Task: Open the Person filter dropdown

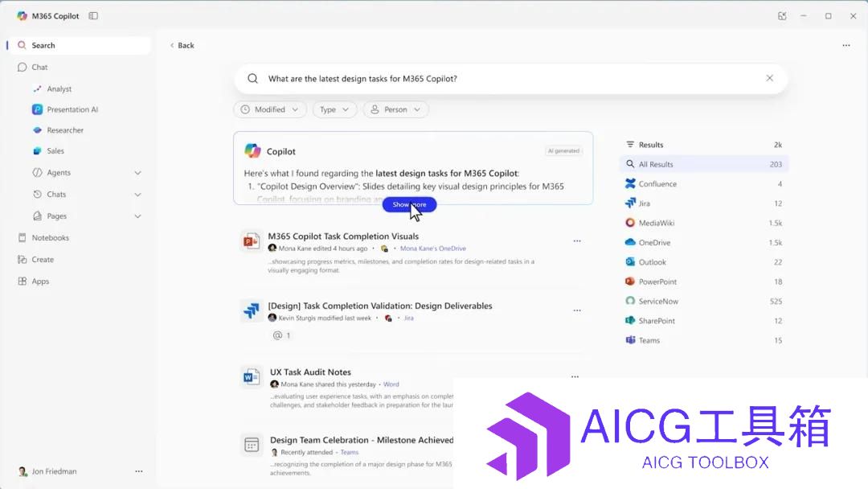Action: tap(395, 109)
